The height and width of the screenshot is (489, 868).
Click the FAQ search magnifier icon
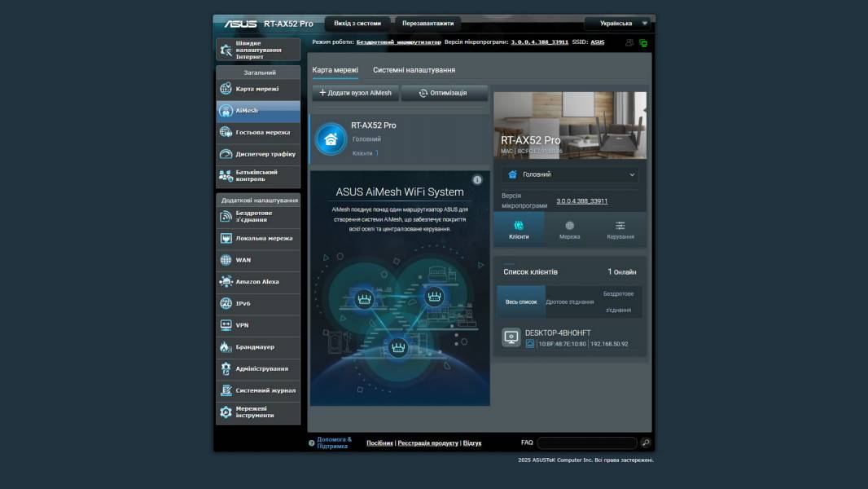(x=646, y=443)
